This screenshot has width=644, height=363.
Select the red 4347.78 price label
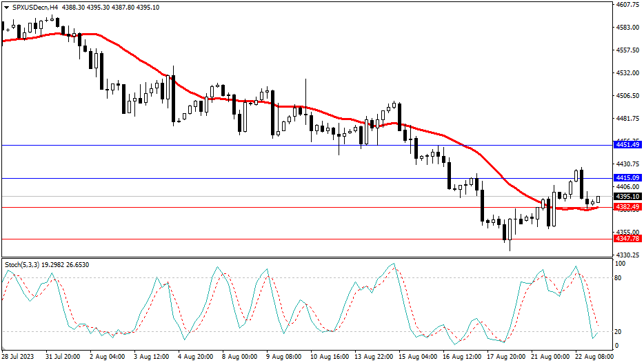[x=627, y=238]
